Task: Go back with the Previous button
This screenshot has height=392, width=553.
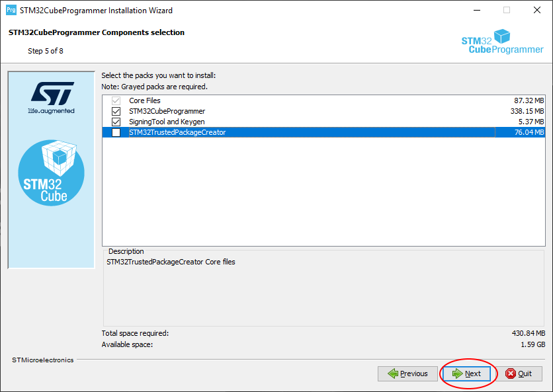Action: coord(407,373)
